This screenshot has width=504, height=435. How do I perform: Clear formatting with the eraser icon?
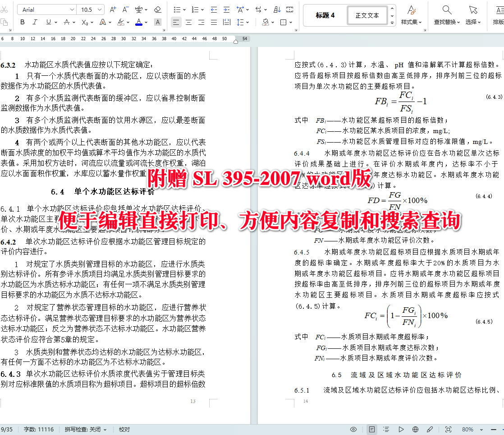point(158,9)
